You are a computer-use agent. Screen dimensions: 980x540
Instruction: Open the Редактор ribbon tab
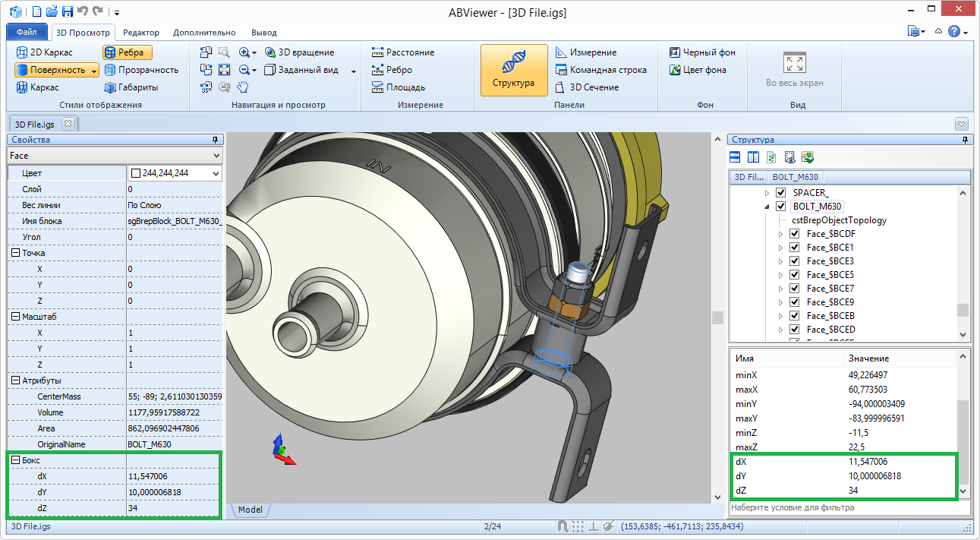click(141, 33)
